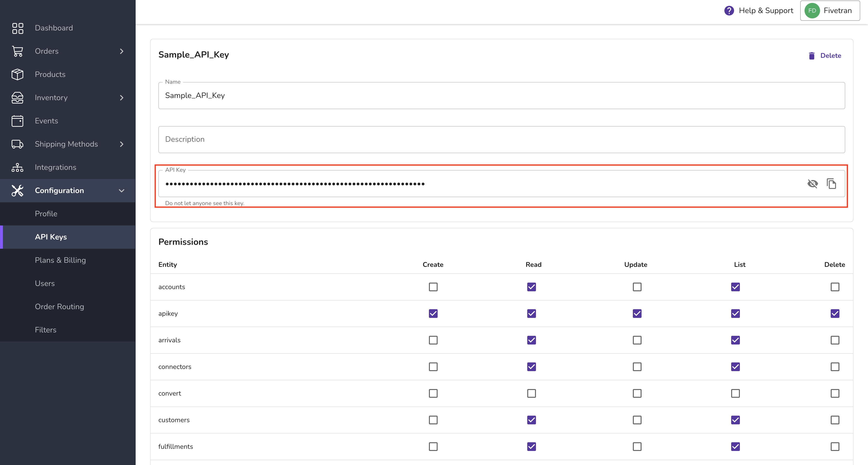The image size is (868, 465).
Task: Click the 'Permissions' section heading
Action: coord(183,242)
